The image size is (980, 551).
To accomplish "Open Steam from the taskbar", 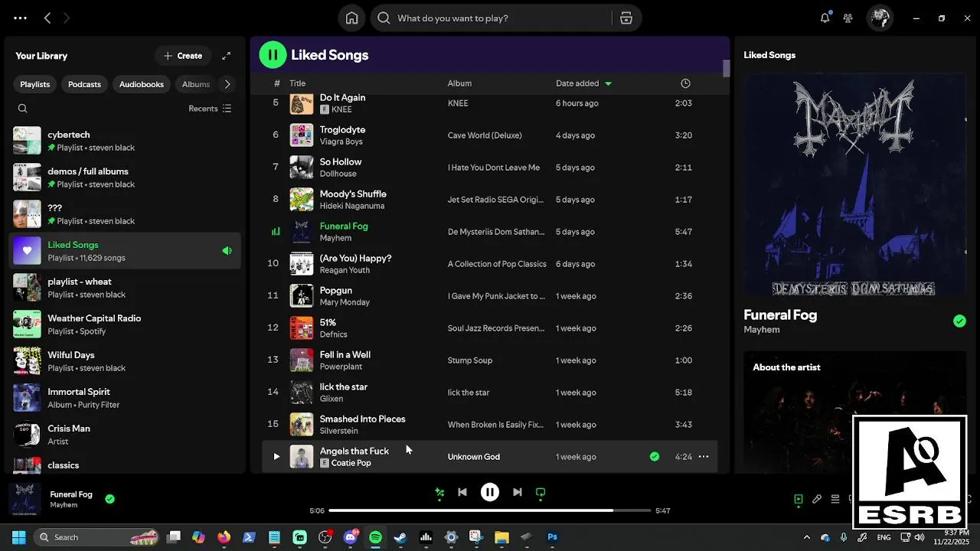I will (x=400, y=537).
